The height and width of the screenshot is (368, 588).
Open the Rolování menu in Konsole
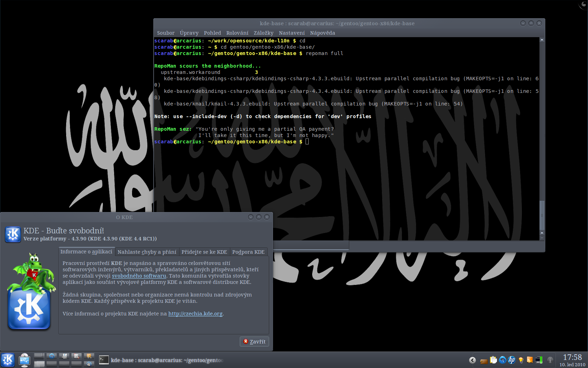click(237, 33)
